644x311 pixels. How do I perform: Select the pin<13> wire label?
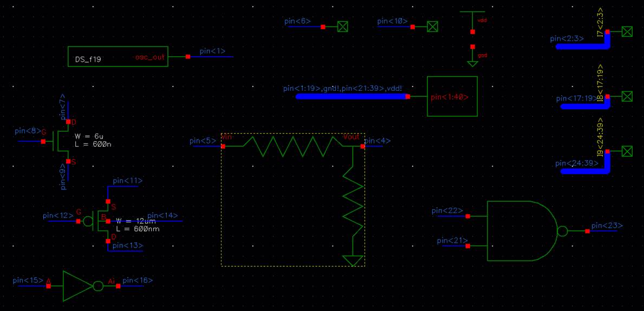coord(128,246)
